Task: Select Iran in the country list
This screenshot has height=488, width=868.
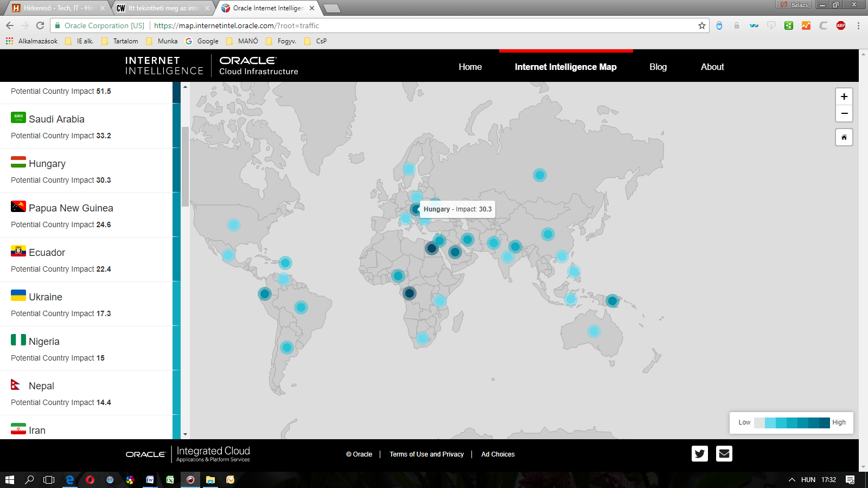Action: (86, 427)
